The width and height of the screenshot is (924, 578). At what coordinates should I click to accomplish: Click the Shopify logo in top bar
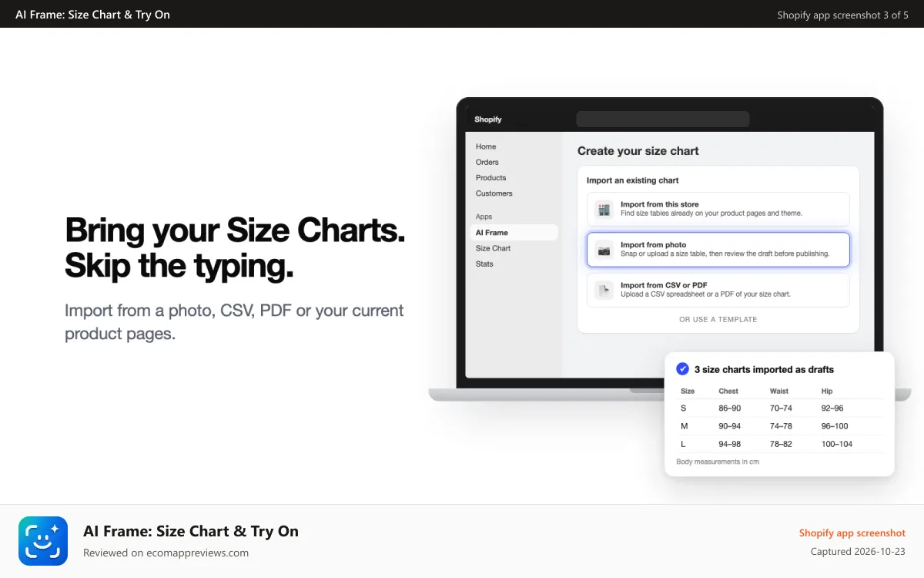(x=488, y=119)
